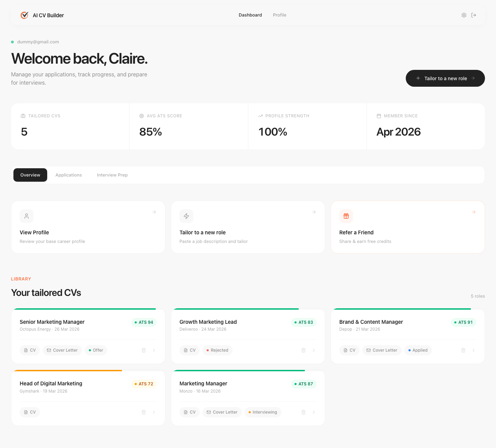Viewport: 496px width, 448px height.
Task: Click the Interviewing status pill
Action: (x=263, y=412)
